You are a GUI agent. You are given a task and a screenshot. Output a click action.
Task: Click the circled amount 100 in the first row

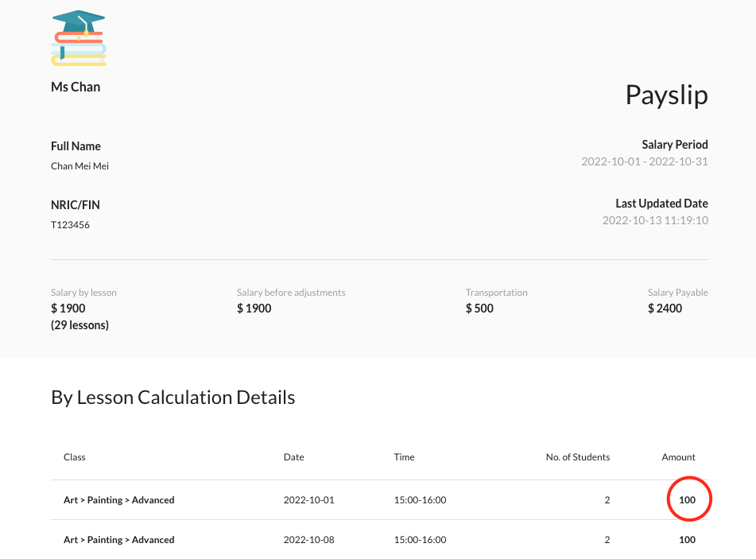[x=687, y=500]
